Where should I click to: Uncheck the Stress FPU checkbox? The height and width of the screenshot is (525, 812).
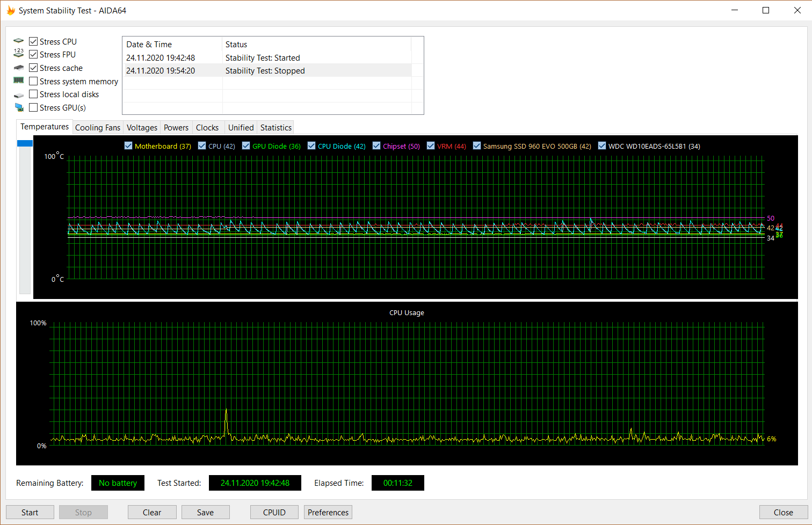point(33,54)
